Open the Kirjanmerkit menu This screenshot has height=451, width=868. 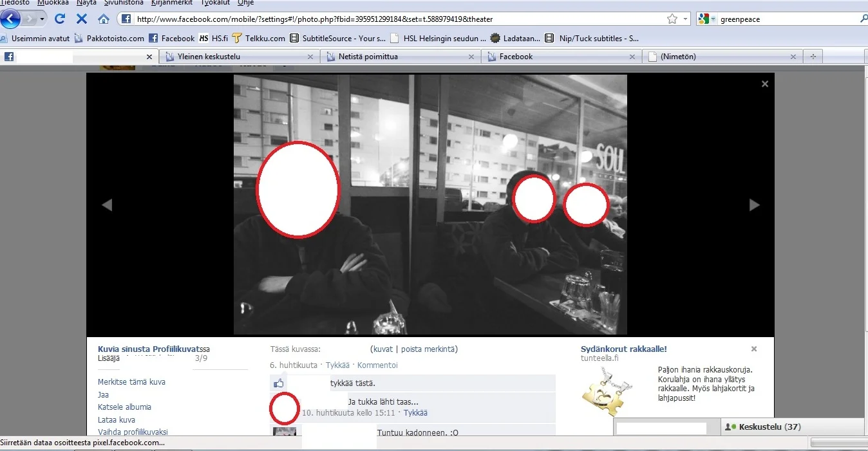pos(170,3)
